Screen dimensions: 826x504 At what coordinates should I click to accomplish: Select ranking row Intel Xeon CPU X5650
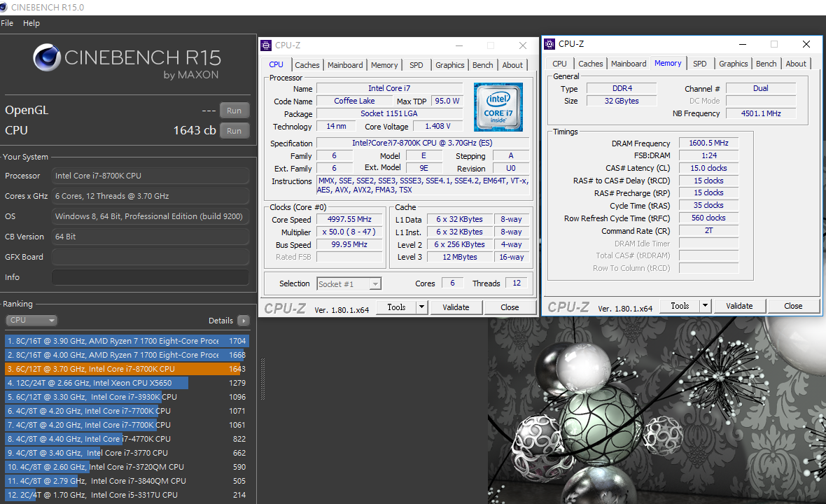click(127, 383)
